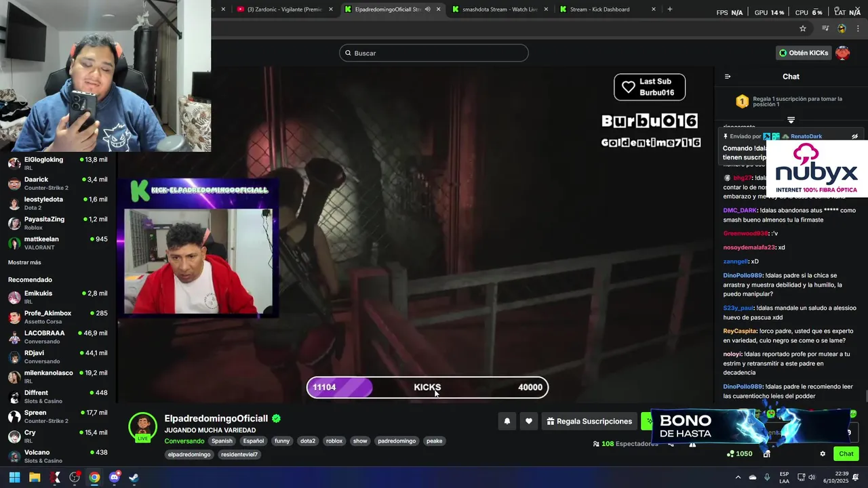Open Chrome media controls icon
Image resolution: width=868 pixels, height=488 pixels.
825,28
